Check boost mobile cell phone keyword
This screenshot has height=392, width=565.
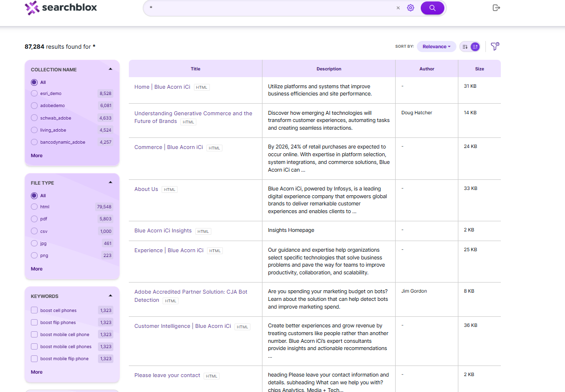pos(34,335)
